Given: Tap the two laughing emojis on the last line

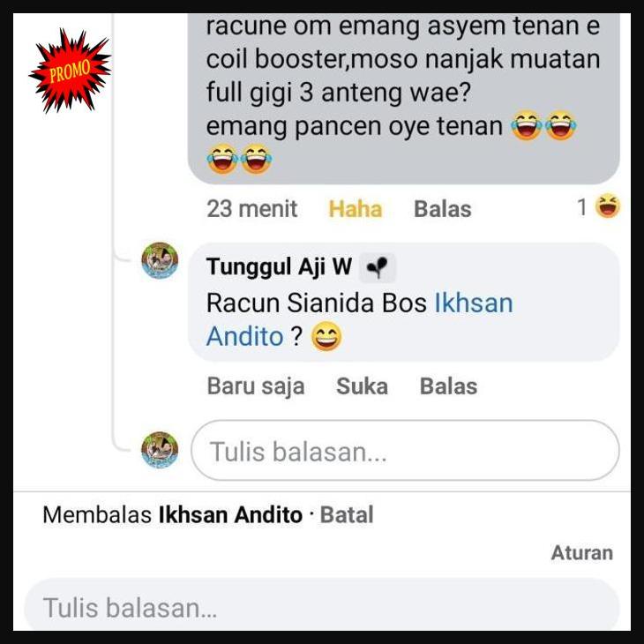Looking at the screenshot, I should pyautogui.click(x=239, y=159).
